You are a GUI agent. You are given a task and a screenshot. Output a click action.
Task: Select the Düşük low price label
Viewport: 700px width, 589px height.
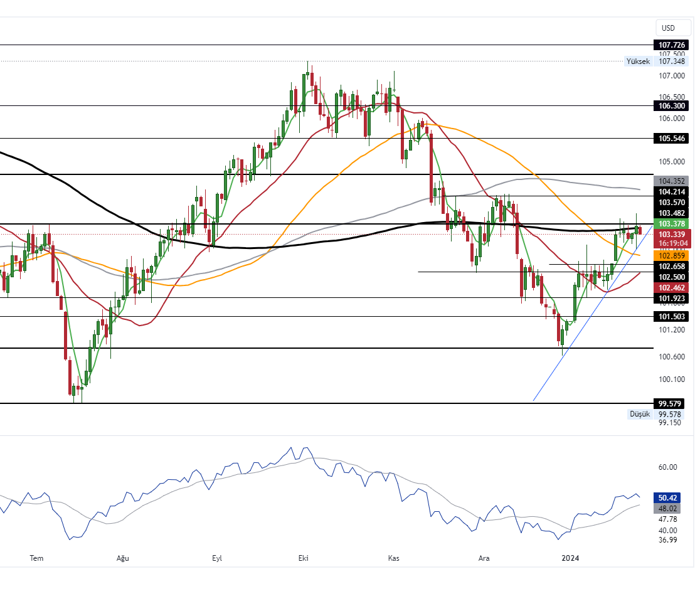tap(639, 414)
